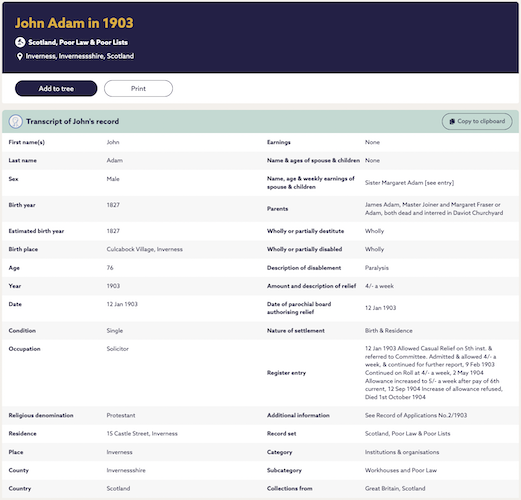
Task: Click the relief amount '4/- a week'
Action: click(x=379, y=286)
